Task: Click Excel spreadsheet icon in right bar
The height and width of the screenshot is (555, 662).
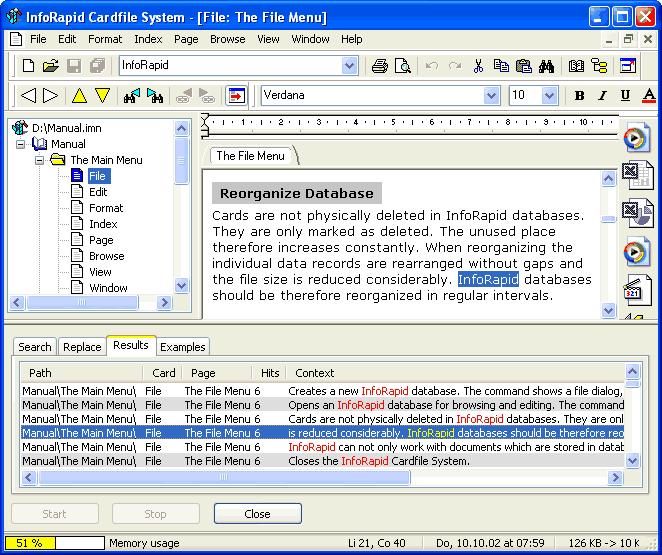Action: point(638,175)
